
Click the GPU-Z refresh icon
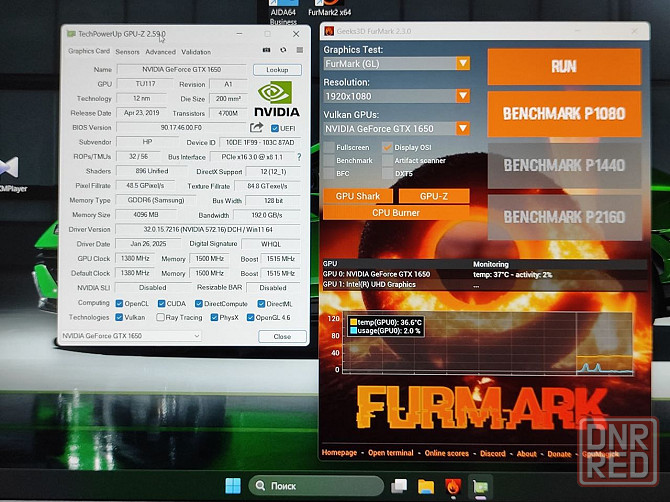[x=283, y=50]
